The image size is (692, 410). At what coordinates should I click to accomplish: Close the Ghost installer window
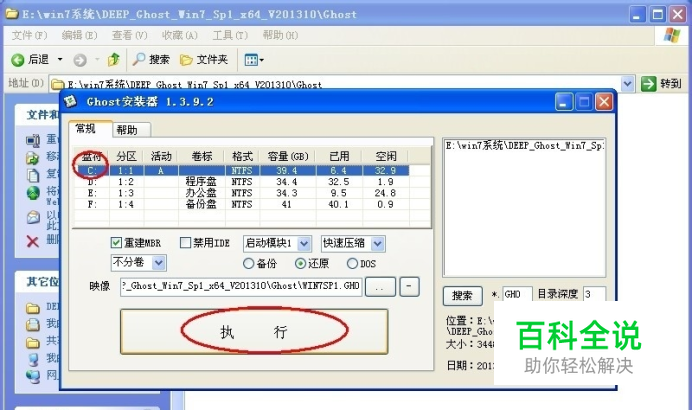tap(604, 102)
